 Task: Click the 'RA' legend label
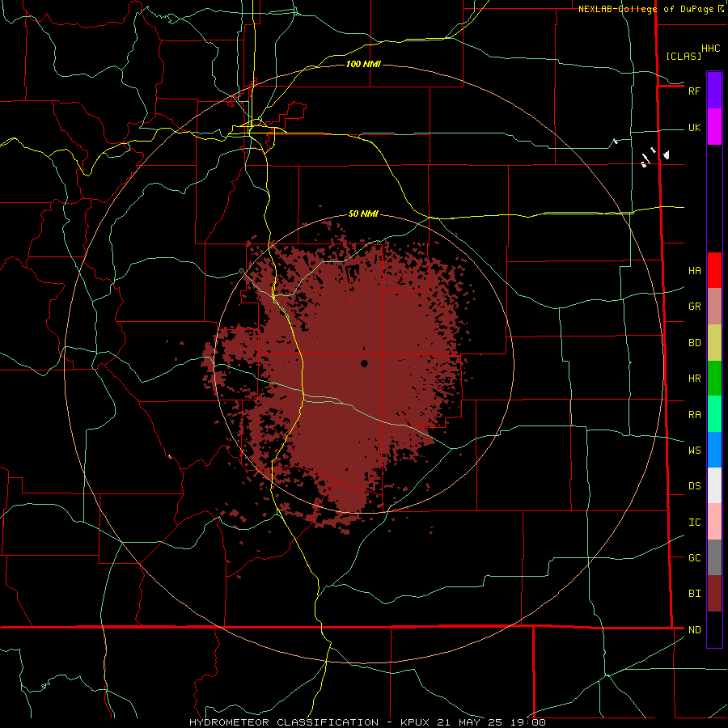[x=694, y=415]
